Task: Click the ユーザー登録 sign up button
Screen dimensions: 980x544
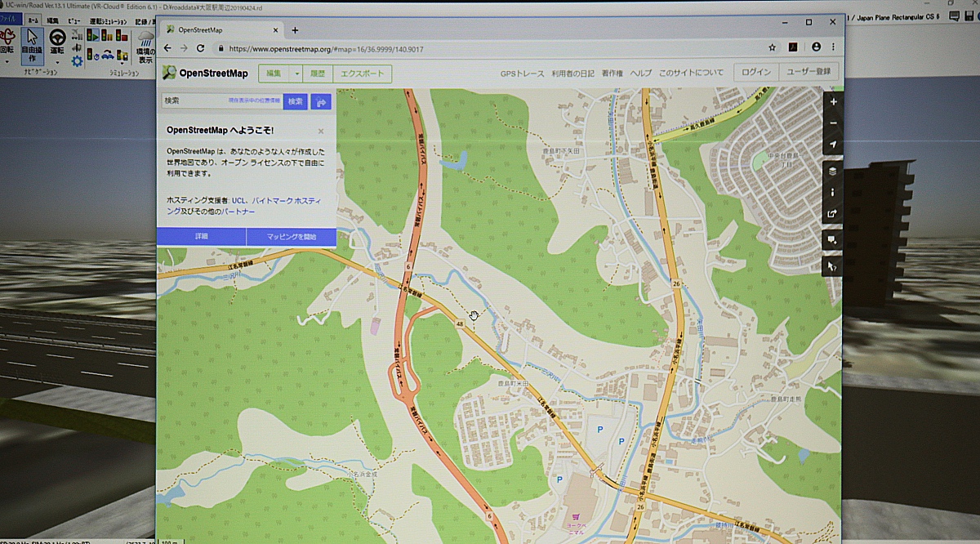Action: [x=808, y=72]
